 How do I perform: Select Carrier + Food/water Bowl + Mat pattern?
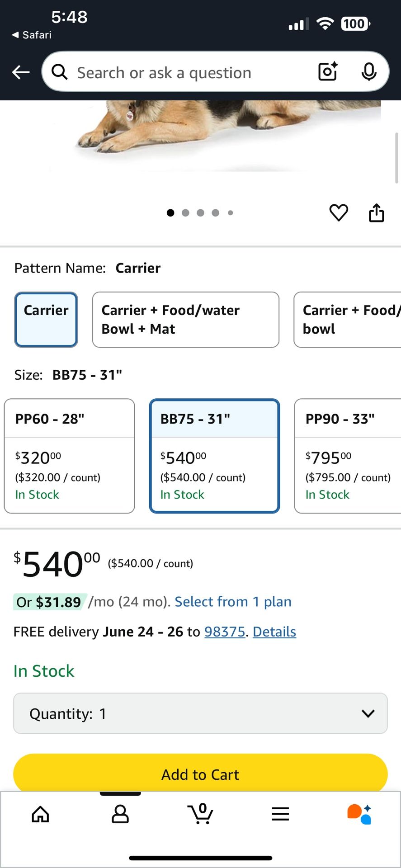185,320
